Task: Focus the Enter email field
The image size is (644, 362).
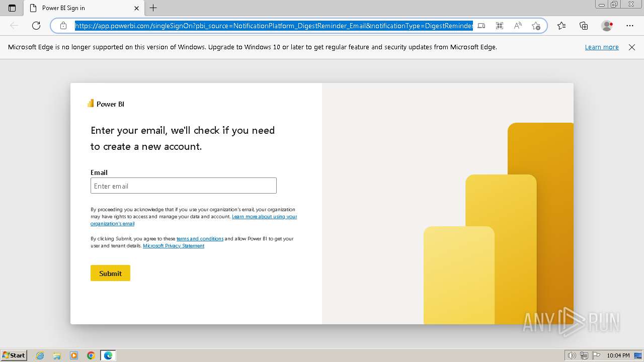Action: 184,186
